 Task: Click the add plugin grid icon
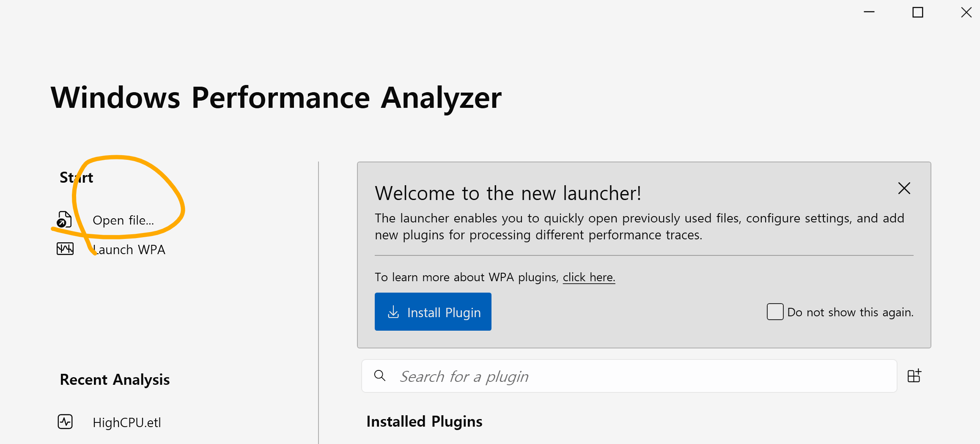pos(914,375)
